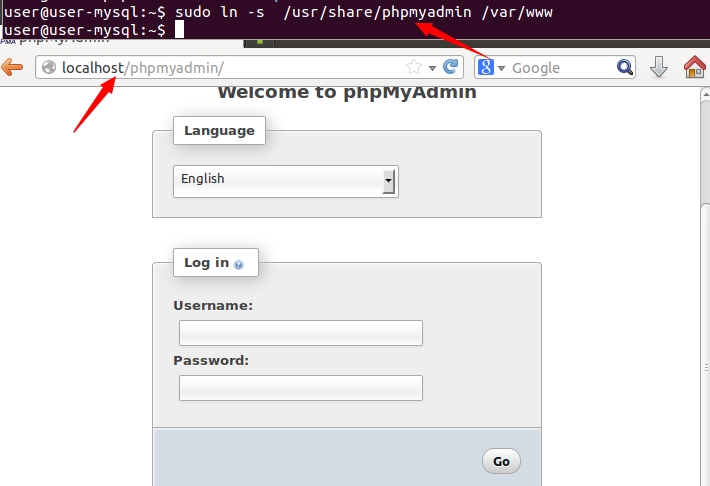Viewport: 710px width, 486px height.
Task: Click the browser back arrow button
Action: (x=12, y=67)
